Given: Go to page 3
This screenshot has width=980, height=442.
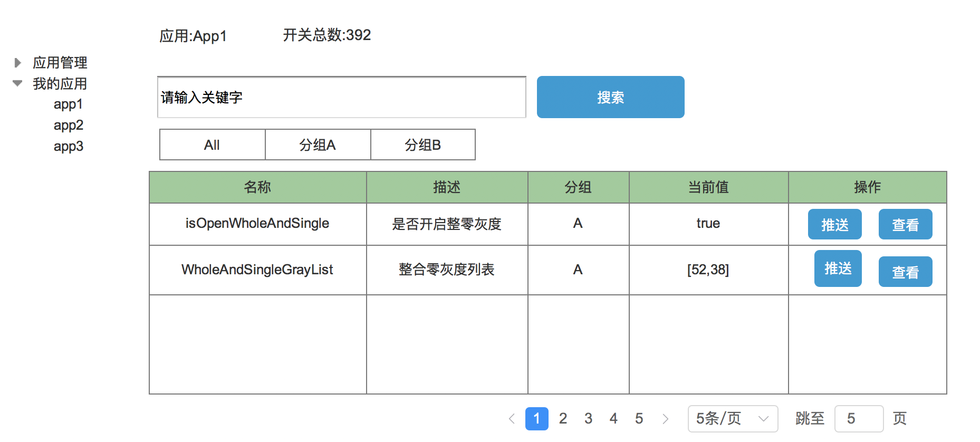Looking at the screenshot, I should [589, 419].
